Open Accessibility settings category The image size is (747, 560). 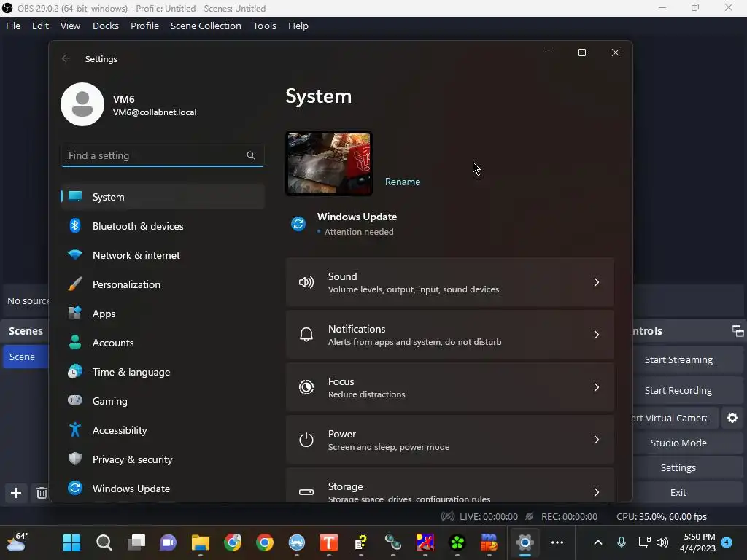[x=163, y=430]
